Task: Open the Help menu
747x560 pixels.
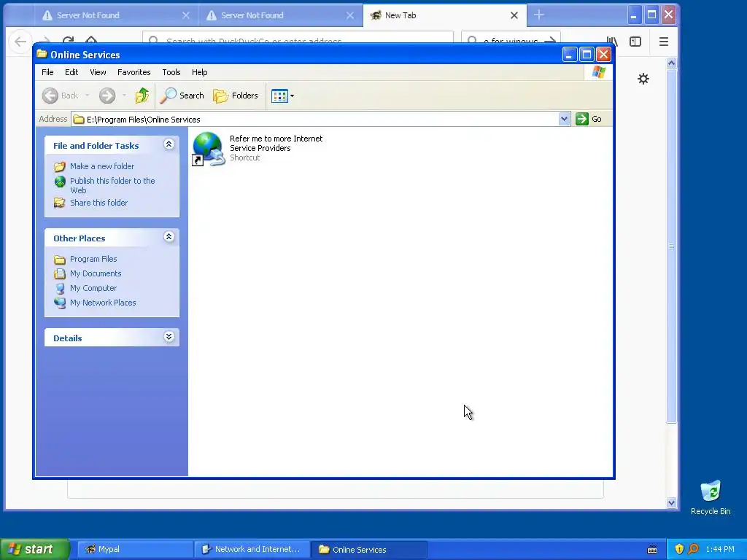Action: 200,72
